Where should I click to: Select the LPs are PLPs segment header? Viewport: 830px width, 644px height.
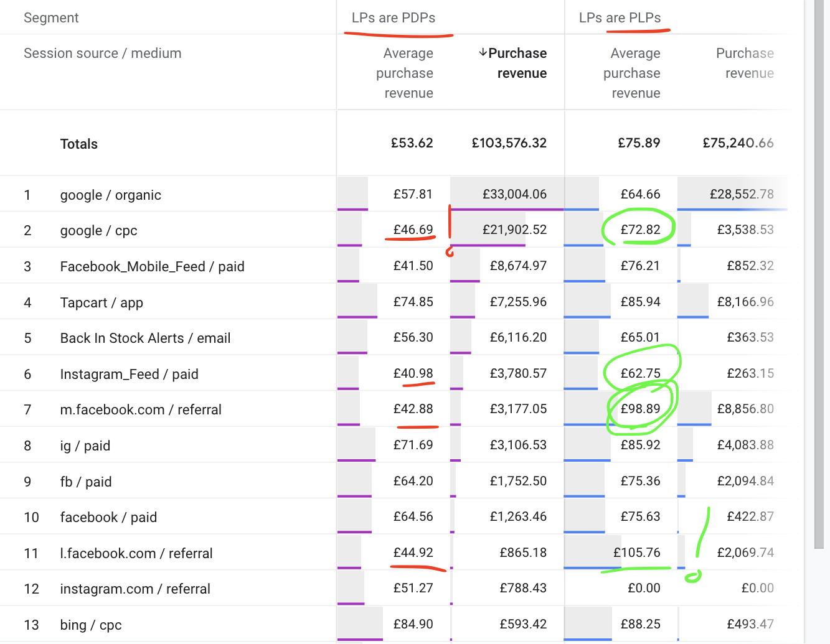[620, 18]
